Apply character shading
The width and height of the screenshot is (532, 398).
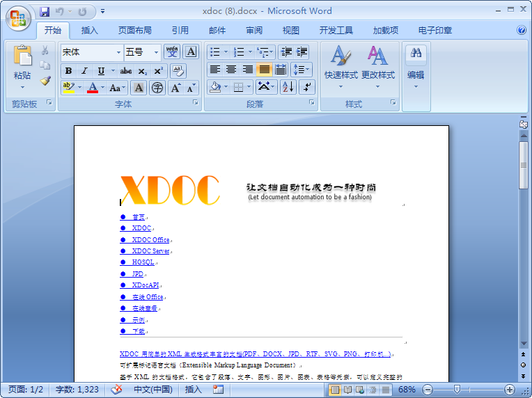click(x=139, y=88)
